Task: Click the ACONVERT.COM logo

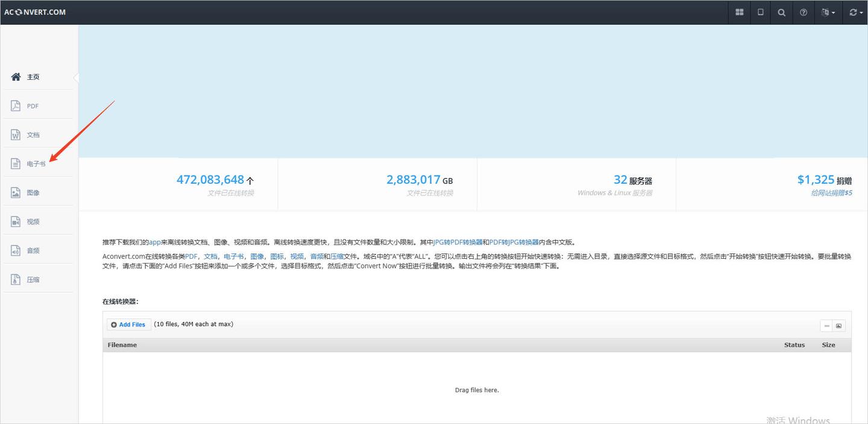Action: tap(35, 12)
